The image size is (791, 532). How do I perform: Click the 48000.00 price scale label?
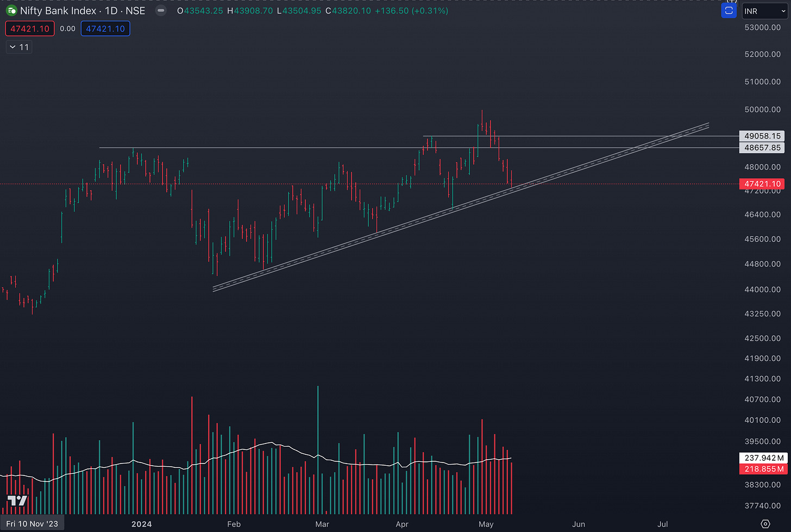pos(762,167)
